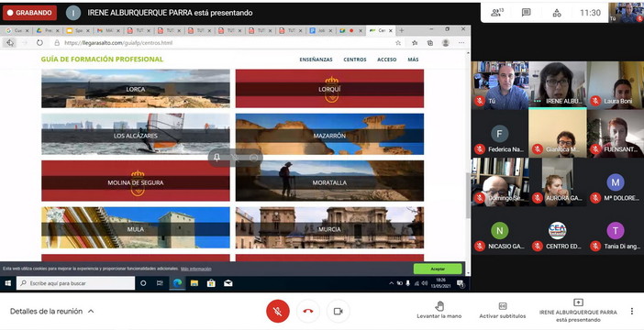Reload the browser page
644x330 pixels.
[x=39, y=43]
